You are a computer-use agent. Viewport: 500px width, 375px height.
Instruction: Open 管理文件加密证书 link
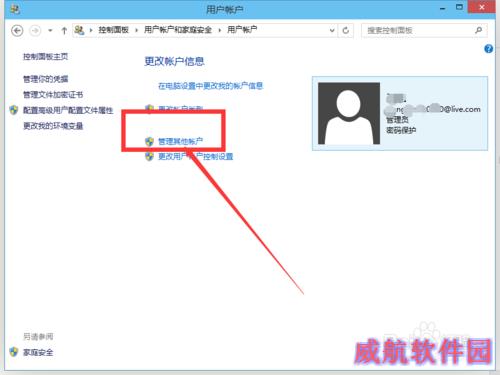point(53,95)
